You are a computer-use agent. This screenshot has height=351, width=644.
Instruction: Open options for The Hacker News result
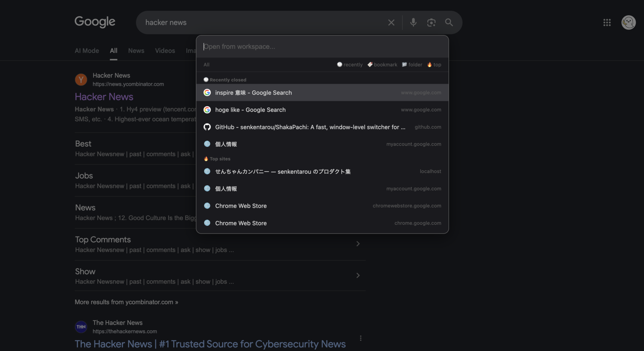coord(361,338)
